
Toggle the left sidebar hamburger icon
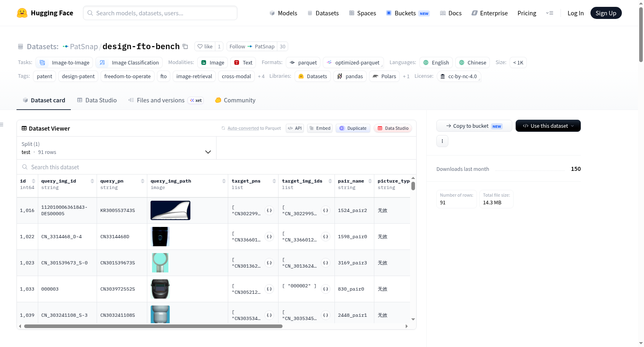[2, 125]
